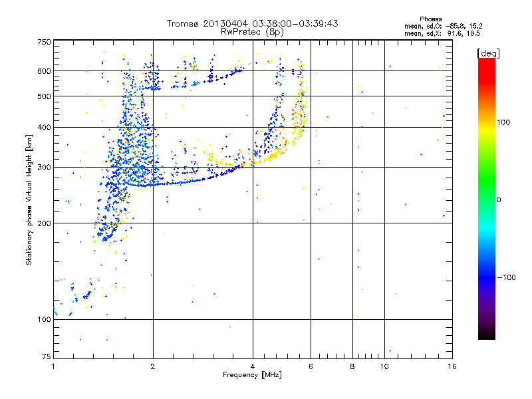Click the x-axis tick label "8"

click(352, 366)
